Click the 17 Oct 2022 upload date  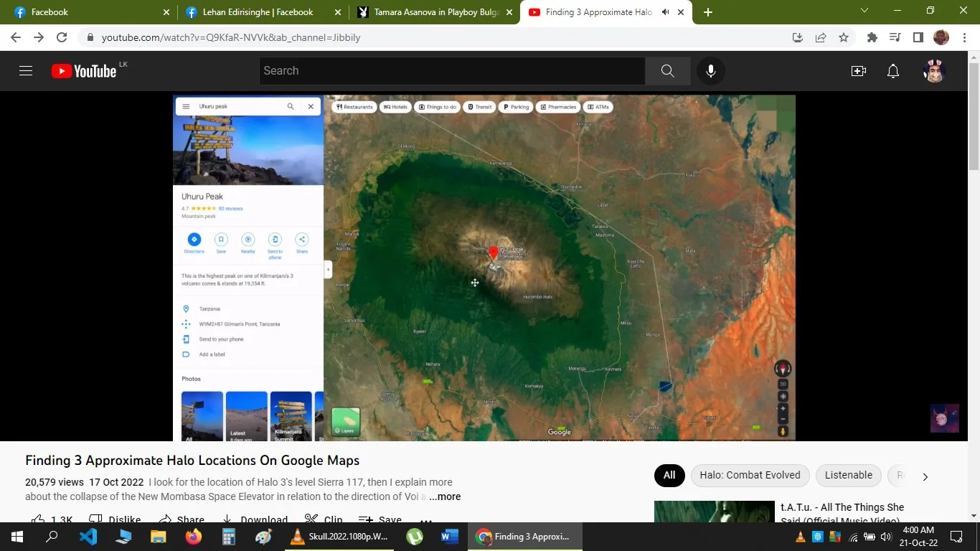point(116,482)
